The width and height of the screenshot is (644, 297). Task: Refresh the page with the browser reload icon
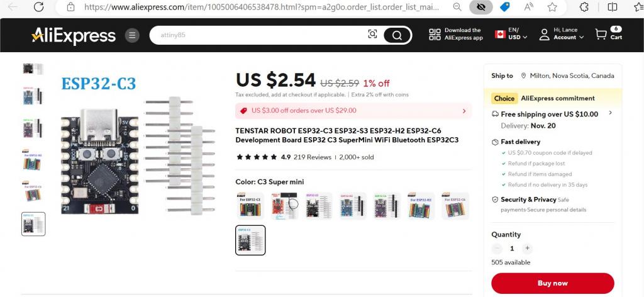[38, 6]
